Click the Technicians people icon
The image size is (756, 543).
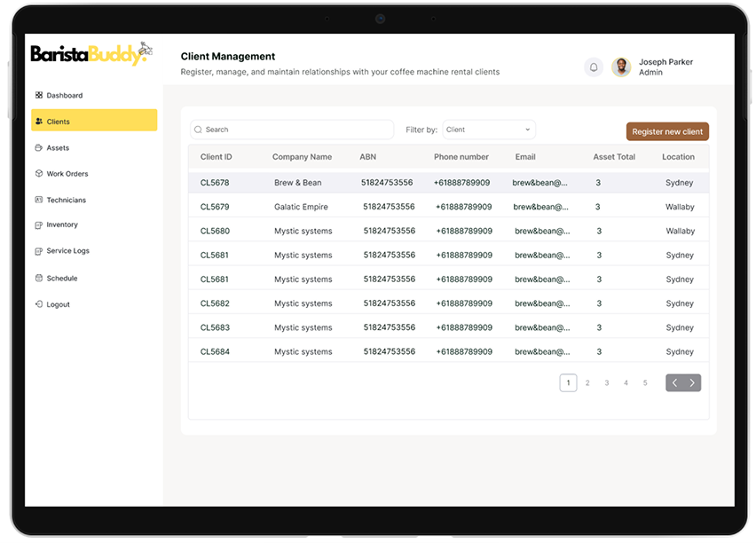coord(39,200)
